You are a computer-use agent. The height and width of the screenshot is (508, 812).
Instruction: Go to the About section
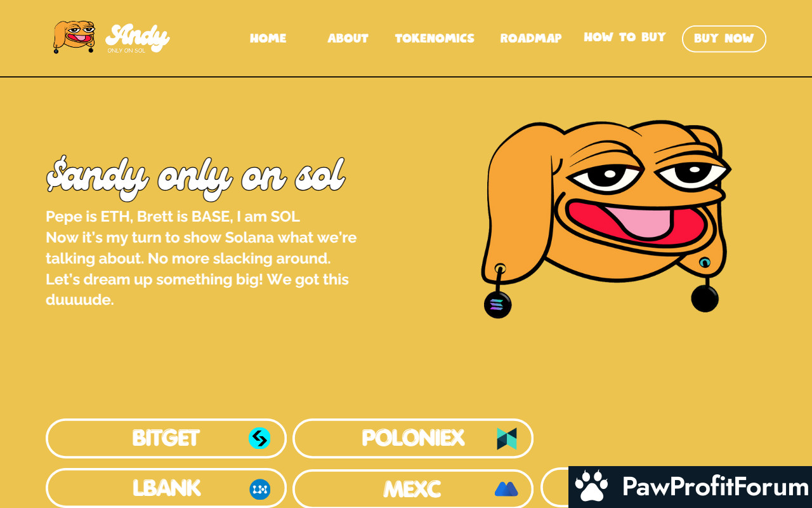pyautogui.click(x=348, y=38)
